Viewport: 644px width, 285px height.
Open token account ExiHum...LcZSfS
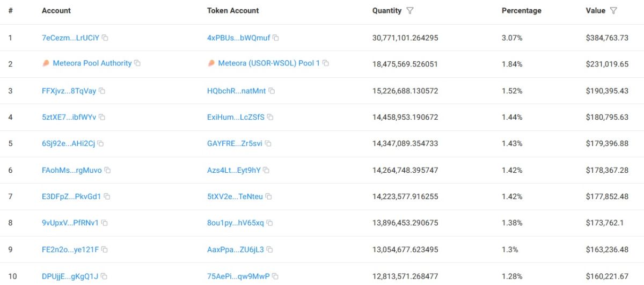(236, 117)
